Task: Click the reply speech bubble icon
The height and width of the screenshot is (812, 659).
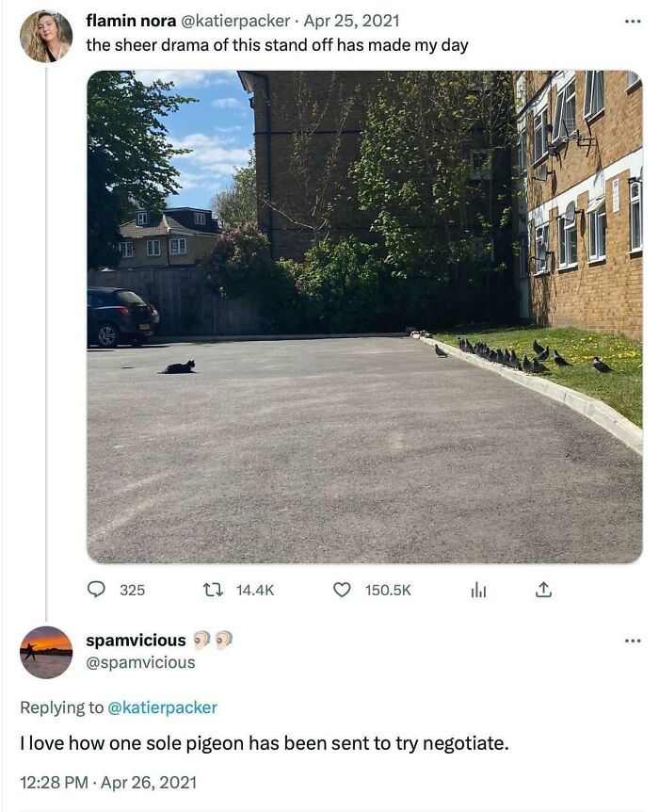Action: click(x=95, y=590)
